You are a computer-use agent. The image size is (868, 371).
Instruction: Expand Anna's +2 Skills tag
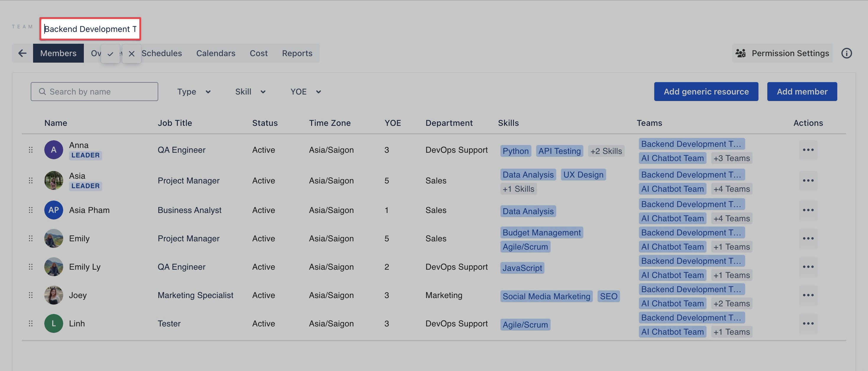tap(606, 151)
